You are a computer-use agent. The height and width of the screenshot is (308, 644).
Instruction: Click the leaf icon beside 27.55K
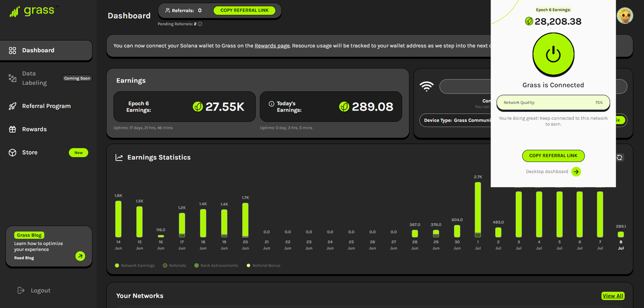[197, 107]
